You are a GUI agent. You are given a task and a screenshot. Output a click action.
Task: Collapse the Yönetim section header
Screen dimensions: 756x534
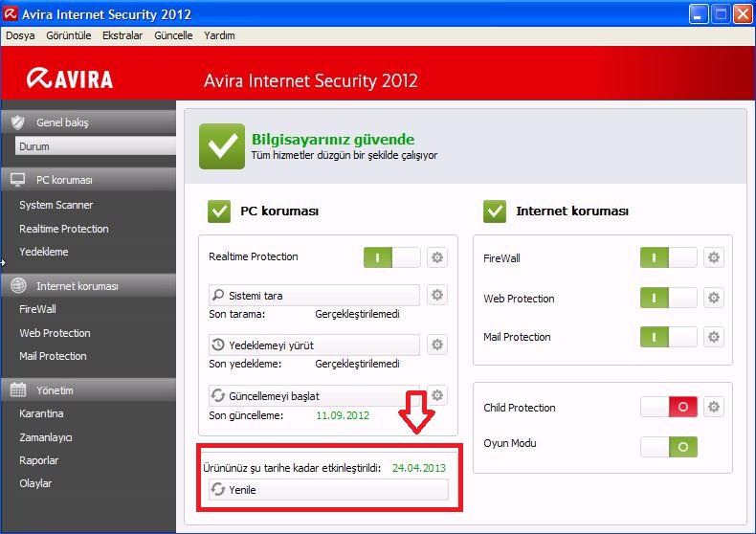(x=89, y=389)
